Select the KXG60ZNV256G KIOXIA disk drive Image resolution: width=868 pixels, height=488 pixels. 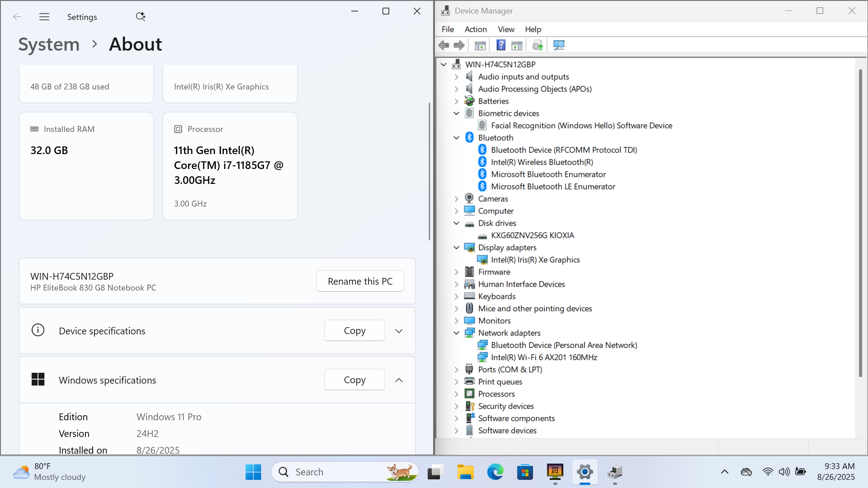532,235
